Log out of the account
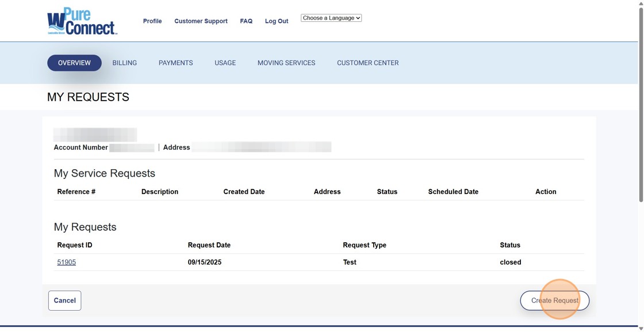The width and height of the screenshot is (644, 332). coord(276,21)
